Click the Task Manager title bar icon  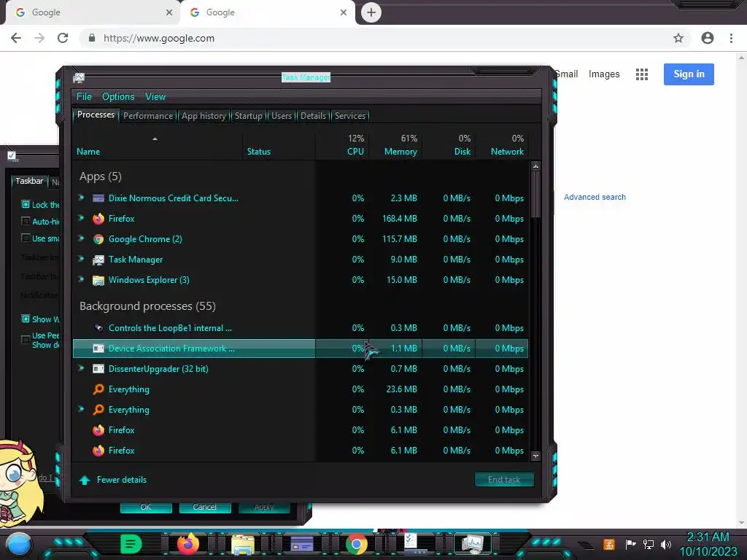point(79,77)
